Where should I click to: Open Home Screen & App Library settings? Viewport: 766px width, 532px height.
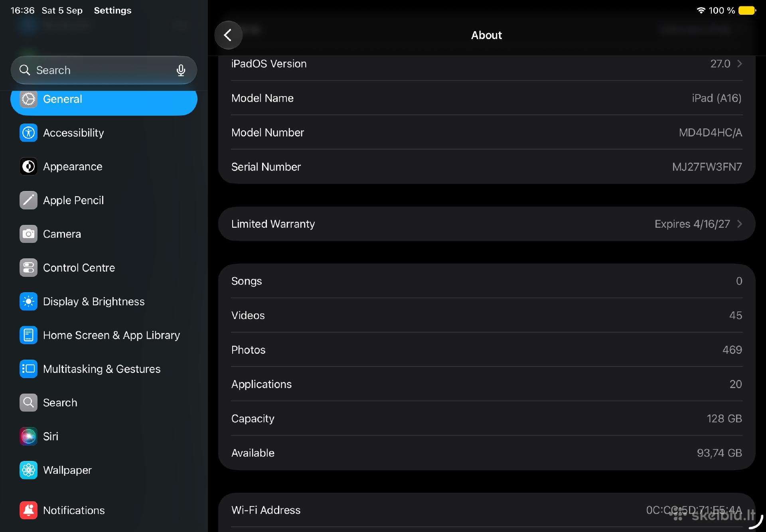point(104,335)
